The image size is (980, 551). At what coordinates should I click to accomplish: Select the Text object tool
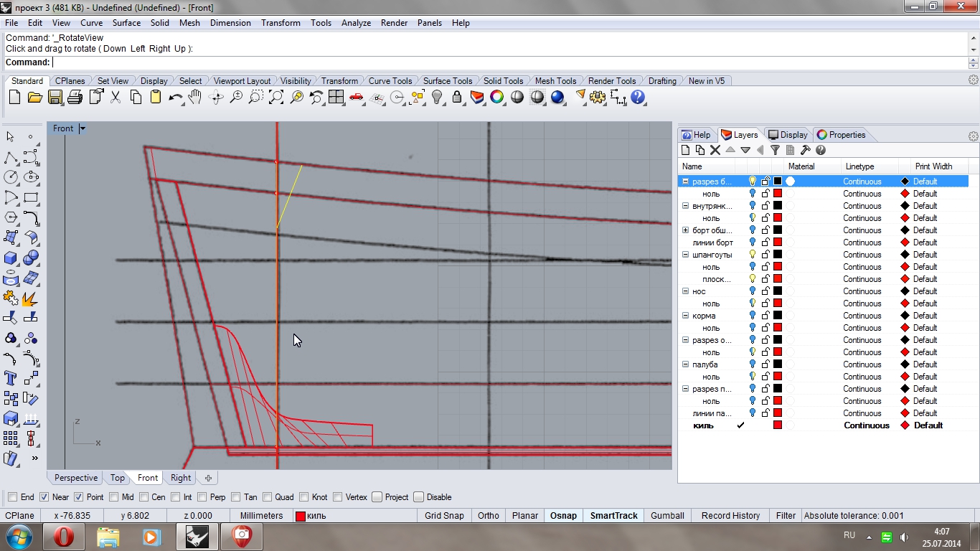click(x=11, y=378)
